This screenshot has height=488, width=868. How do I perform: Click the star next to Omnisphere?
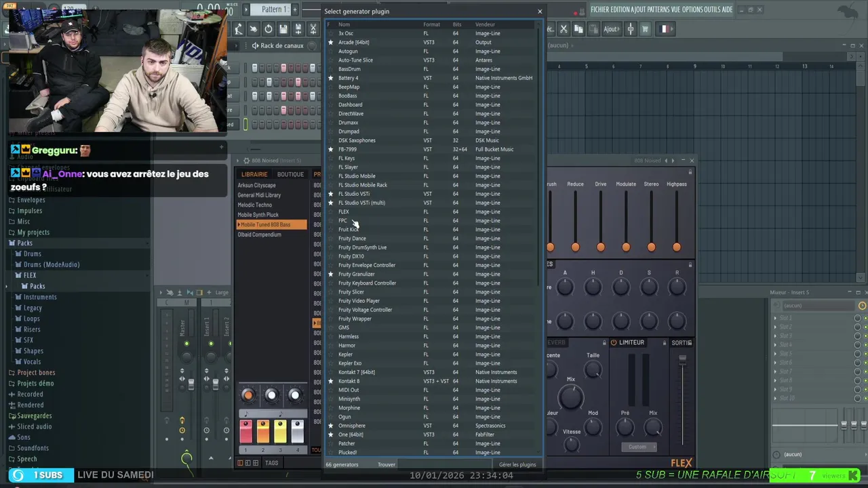click(x=330, y=426)
